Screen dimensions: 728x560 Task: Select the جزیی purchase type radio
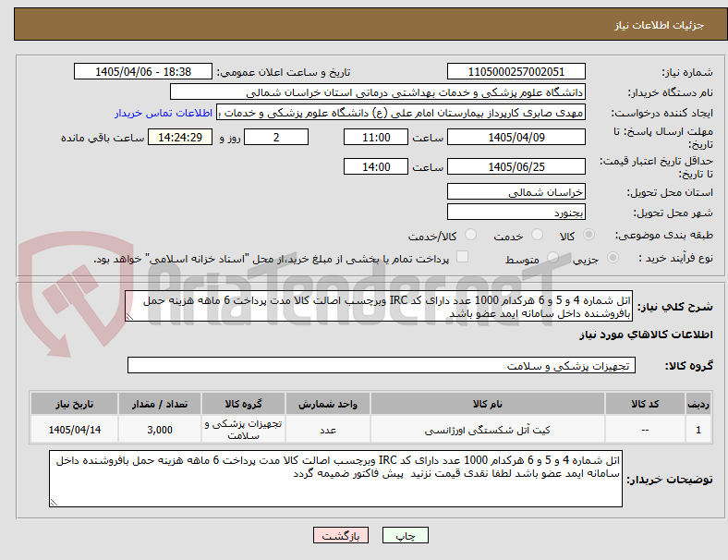[613, 257]
